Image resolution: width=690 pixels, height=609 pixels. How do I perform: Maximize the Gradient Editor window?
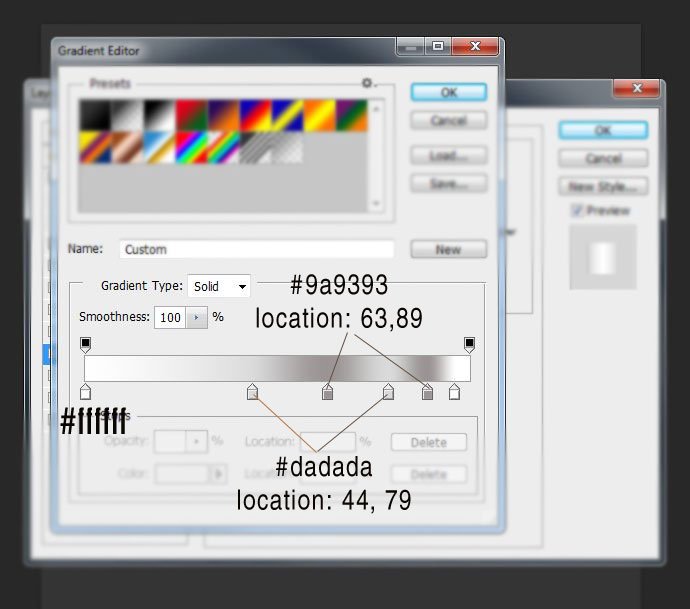point(438,46)
